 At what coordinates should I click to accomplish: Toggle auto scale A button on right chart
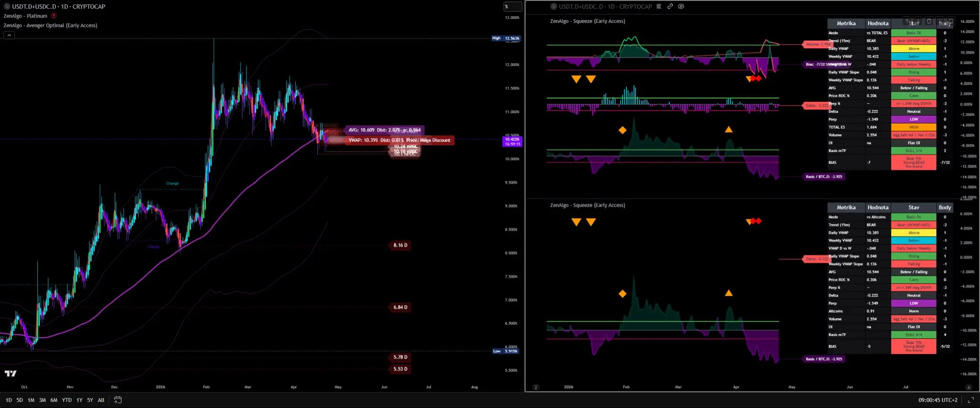point(969,387)
